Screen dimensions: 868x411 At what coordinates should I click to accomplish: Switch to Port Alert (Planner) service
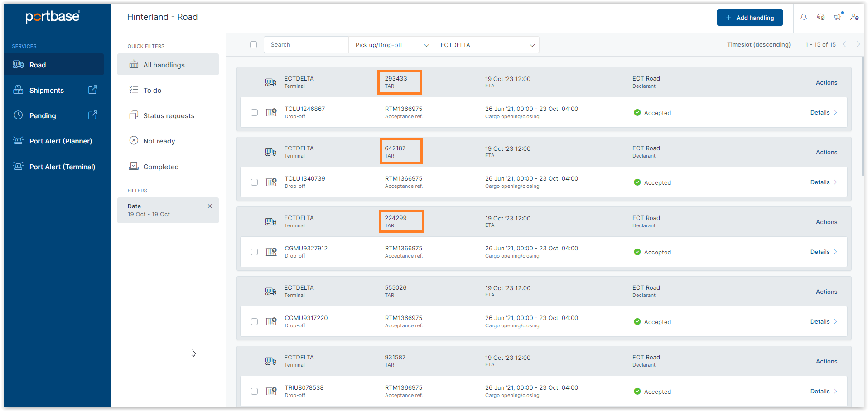[x=60, y=141]
